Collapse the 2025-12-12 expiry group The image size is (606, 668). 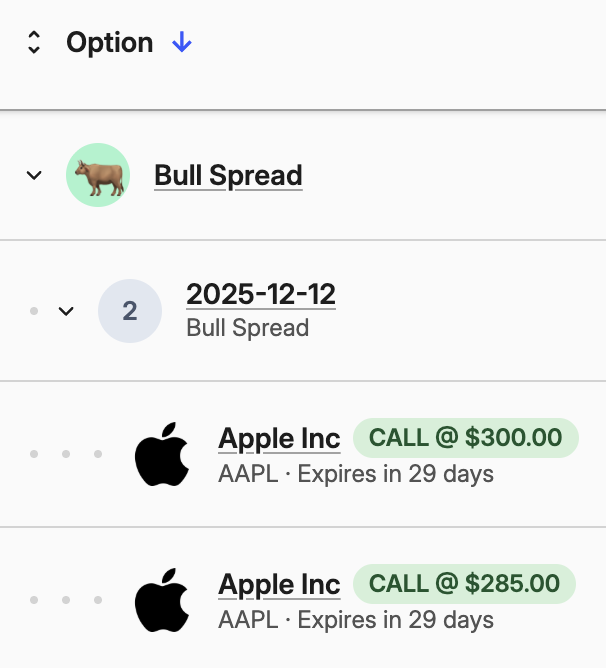coord(66,311)
